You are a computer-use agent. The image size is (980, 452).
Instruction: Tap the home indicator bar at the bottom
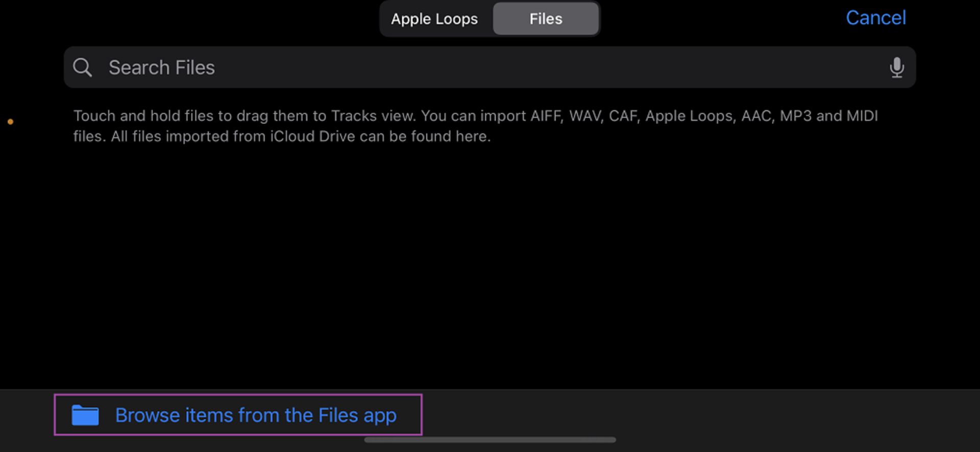pos(490,439)
